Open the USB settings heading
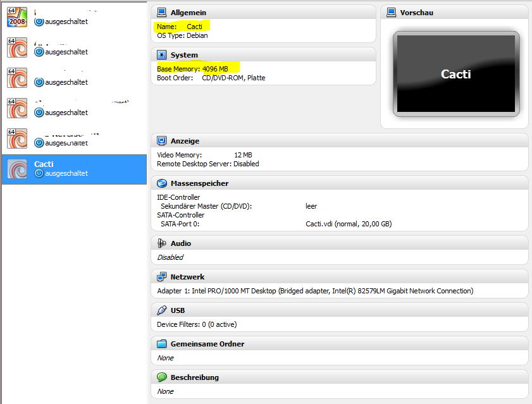The image size is (532, 404). coord(178,310)
